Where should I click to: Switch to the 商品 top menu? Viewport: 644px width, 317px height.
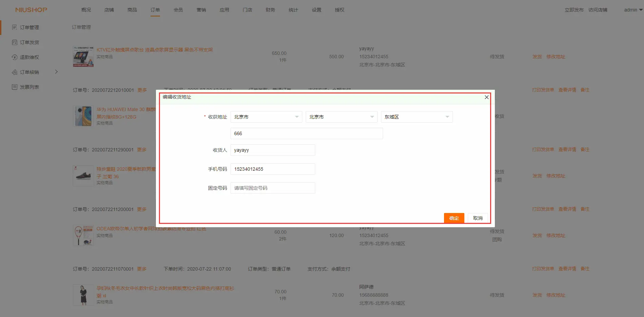click(132, 10)
